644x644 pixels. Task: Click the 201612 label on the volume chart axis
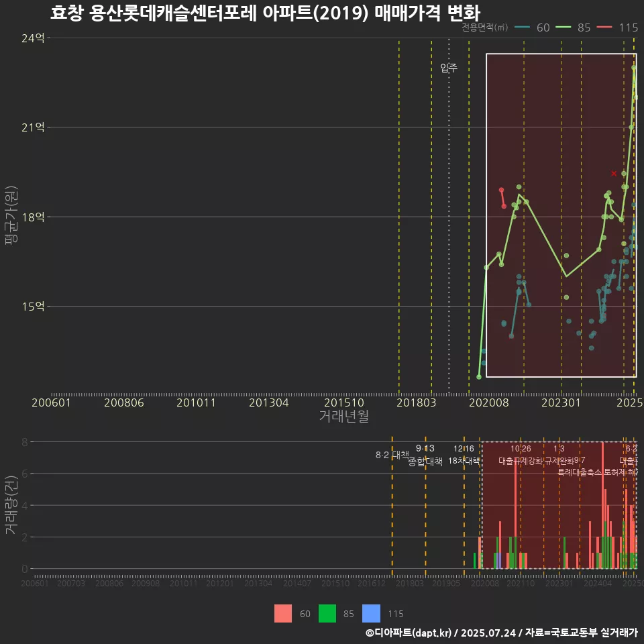tap(372, 583)
